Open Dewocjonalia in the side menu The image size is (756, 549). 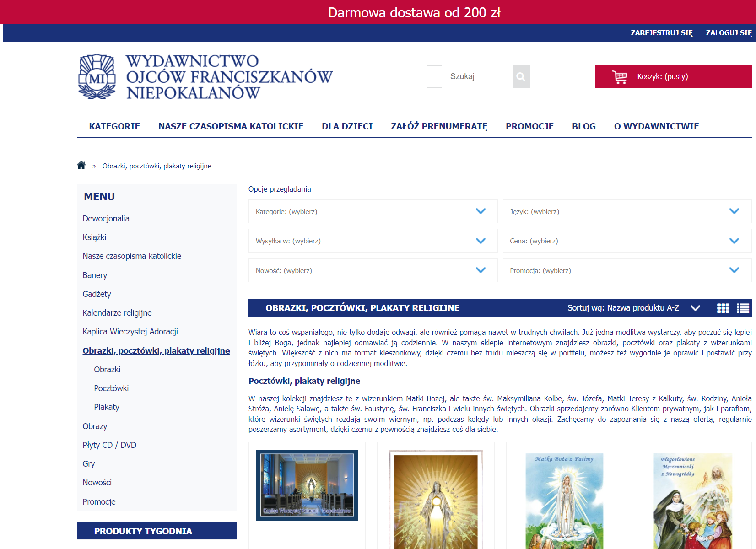[x=106, y=219]
